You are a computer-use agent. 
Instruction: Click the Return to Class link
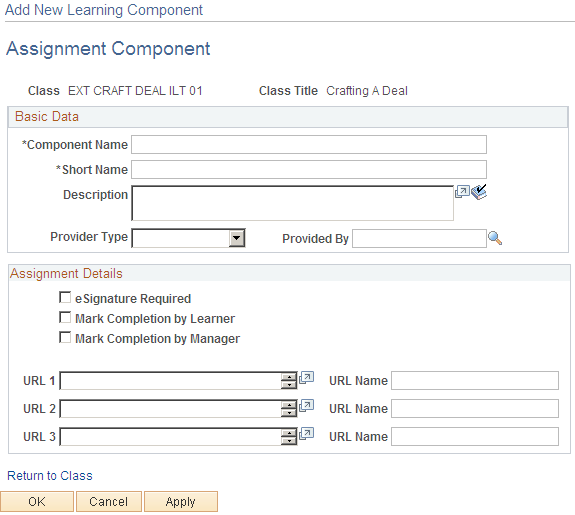(x=50, y=476)
